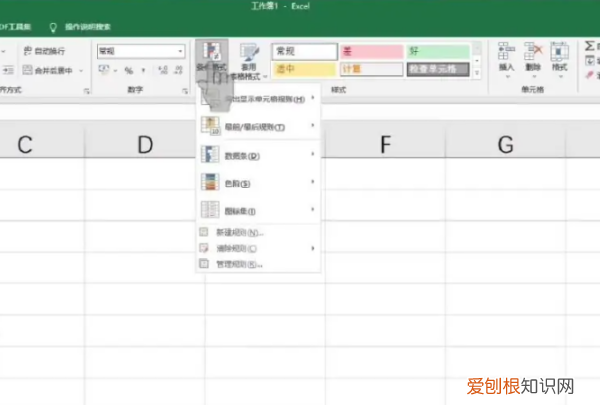
Task: Apply the Calculation (计算) cell style
Action: tap(372, 69)
